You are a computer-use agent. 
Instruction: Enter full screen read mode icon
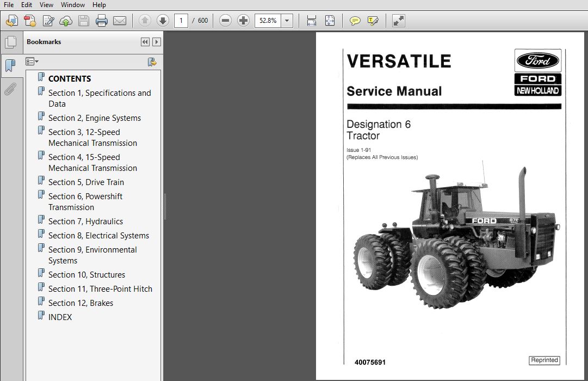click(398, 21)
